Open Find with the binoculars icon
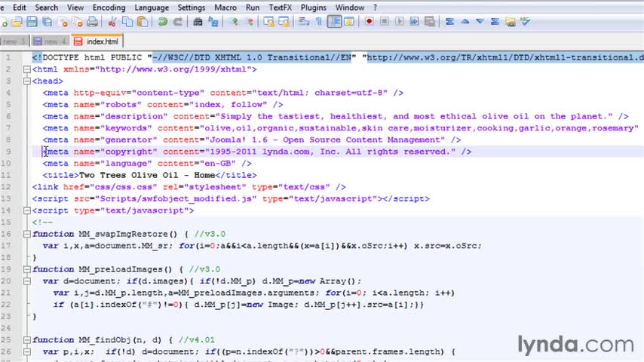 click(198, 22)
